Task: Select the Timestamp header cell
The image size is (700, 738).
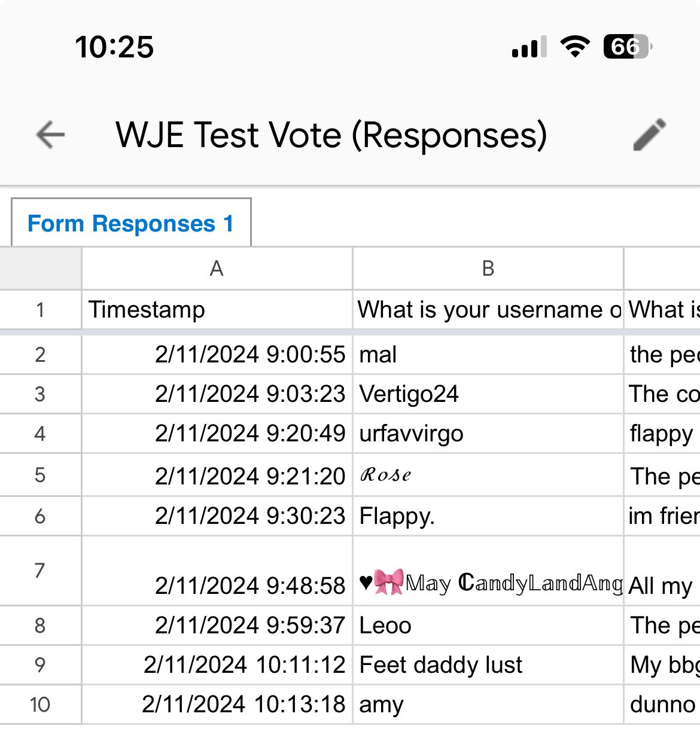Action: pos(217,310)
